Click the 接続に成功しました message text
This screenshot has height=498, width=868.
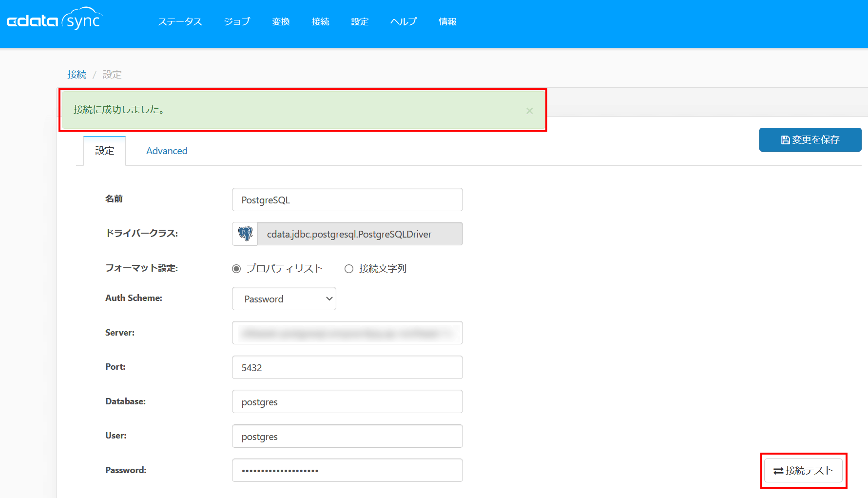pos(119,110)
